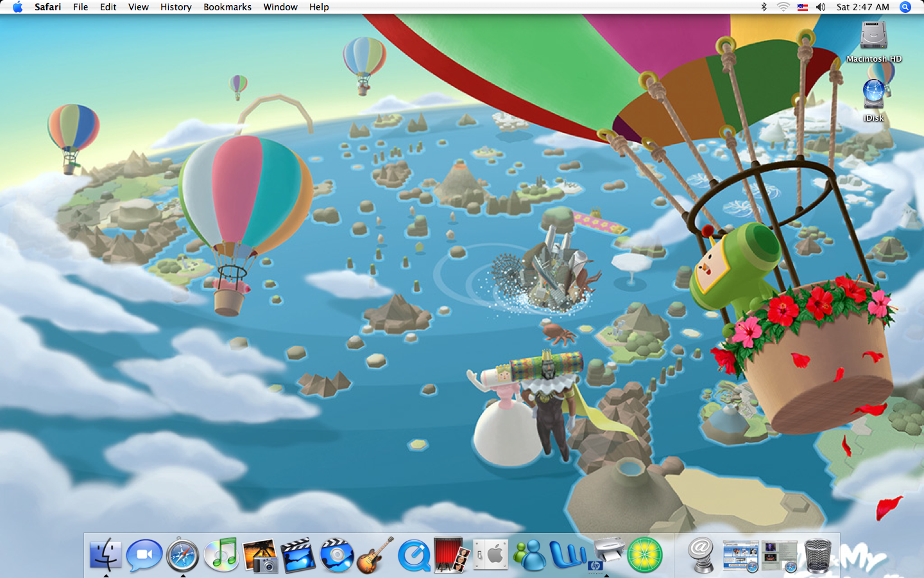Open the @ spring website shortcut in dock
The image size is (924, 578).
[701, 555]
